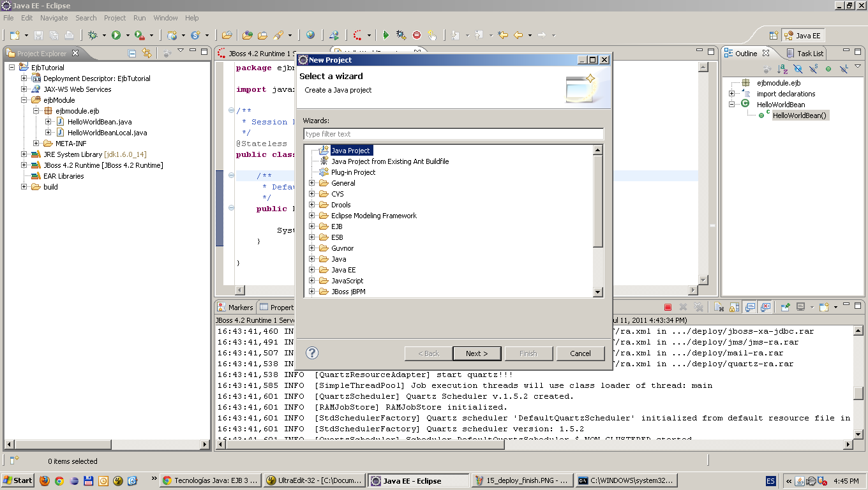This screenshot has height=490, width=868.
Task: Open the Window menu
Action: coord(165,18)
